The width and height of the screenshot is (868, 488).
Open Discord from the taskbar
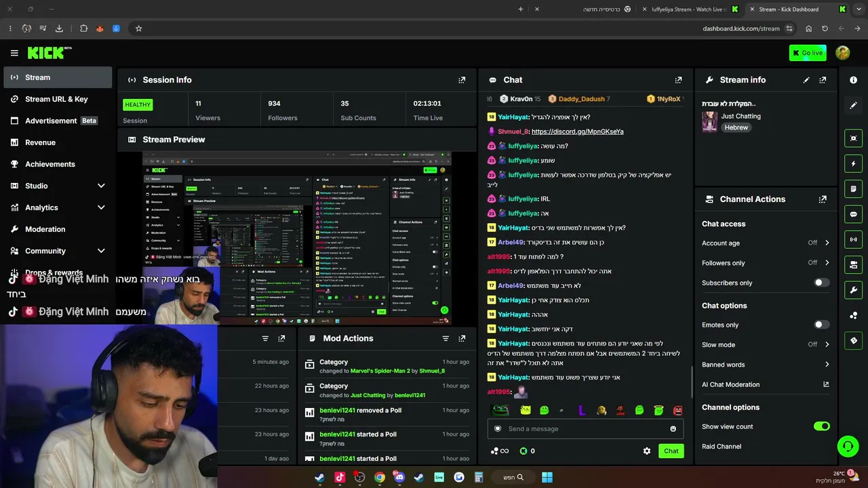click(399, 477)
